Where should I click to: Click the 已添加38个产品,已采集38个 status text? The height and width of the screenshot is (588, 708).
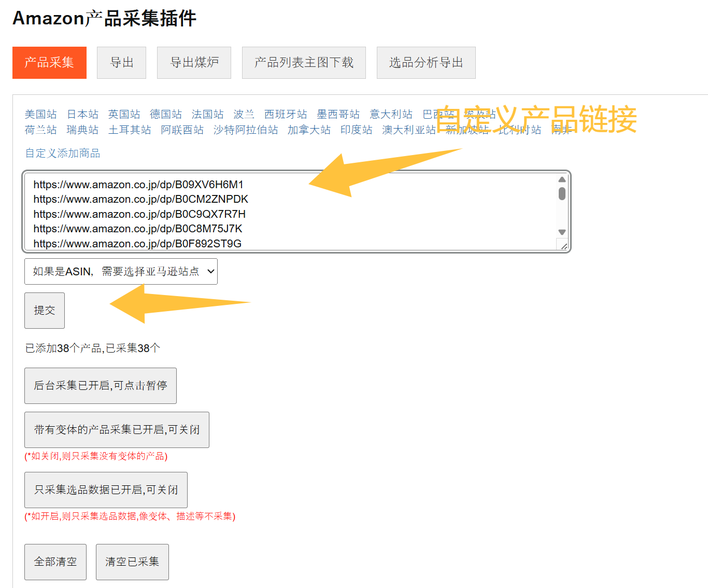coord(93,348)
